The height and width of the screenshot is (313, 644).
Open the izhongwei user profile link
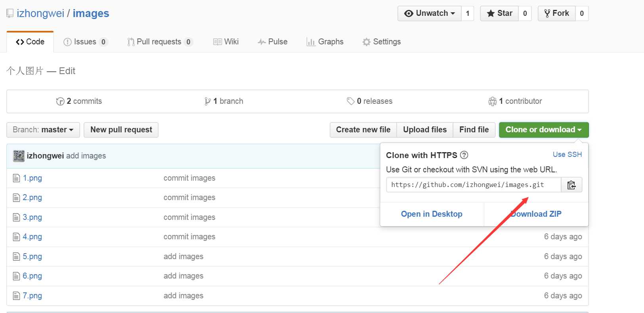click(40, 13)
